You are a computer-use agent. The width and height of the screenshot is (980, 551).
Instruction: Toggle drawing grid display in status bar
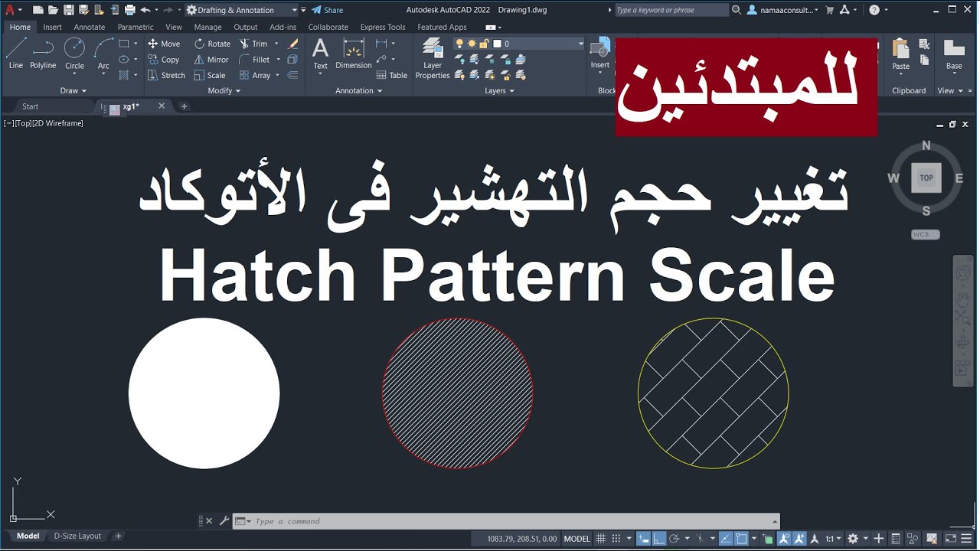602,539
